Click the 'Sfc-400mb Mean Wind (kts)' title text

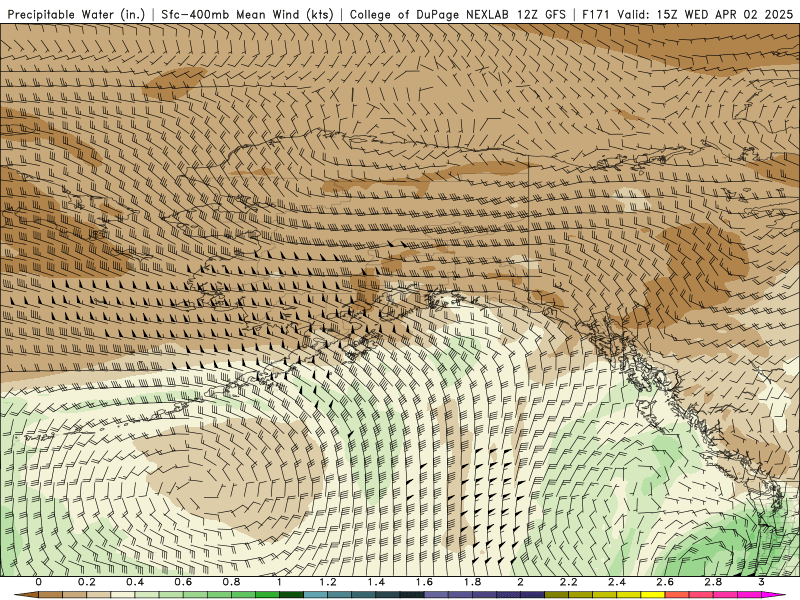click(x=247, y=15)
